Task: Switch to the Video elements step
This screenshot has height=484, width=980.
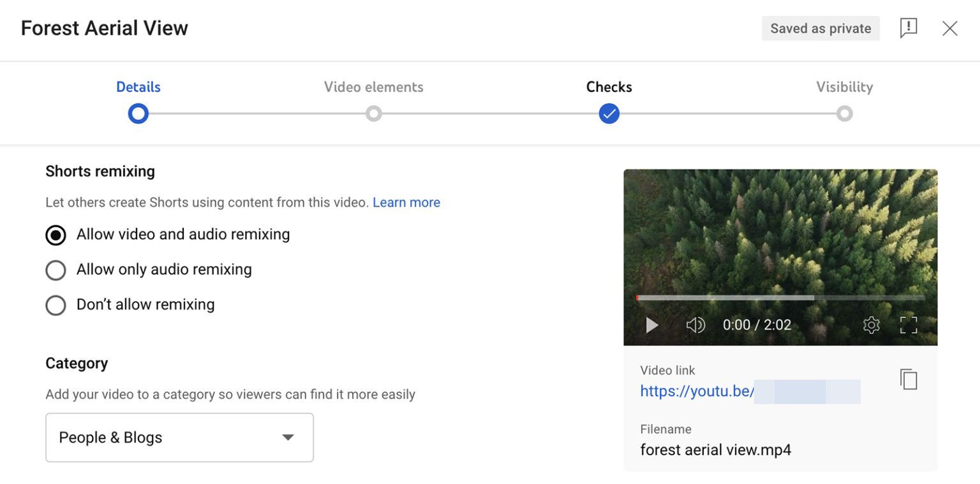Action: [373, 87]
